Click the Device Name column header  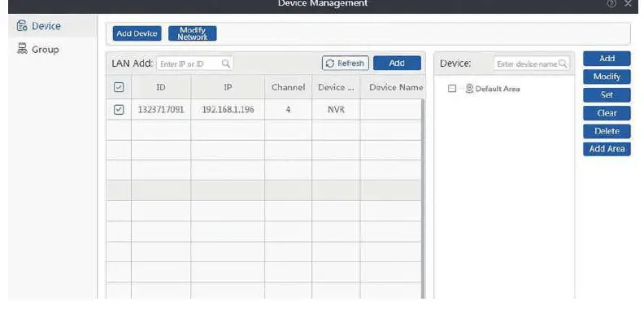(393, 87)
